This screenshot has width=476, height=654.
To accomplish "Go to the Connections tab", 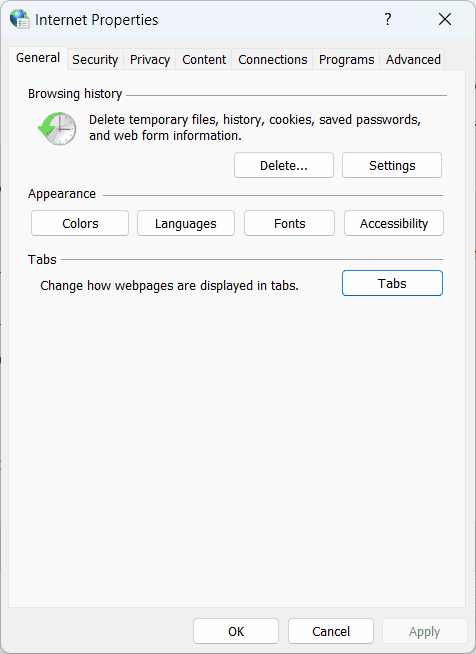I will click(x=272, y=60).
